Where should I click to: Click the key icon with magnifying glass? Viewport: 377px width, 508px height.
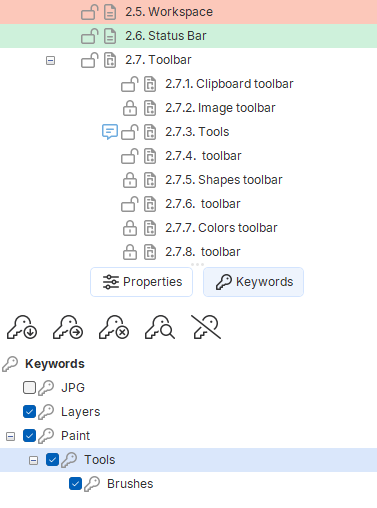160,327
